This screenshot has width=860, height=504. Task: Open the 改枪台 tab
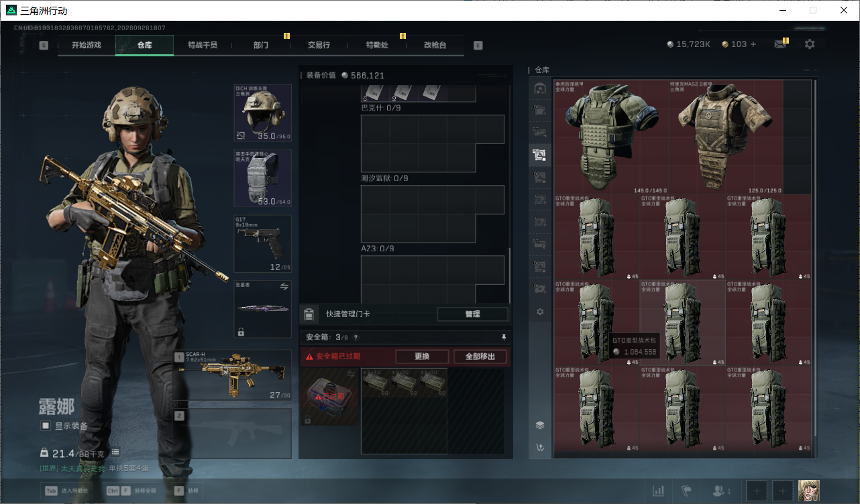[435, 45]
